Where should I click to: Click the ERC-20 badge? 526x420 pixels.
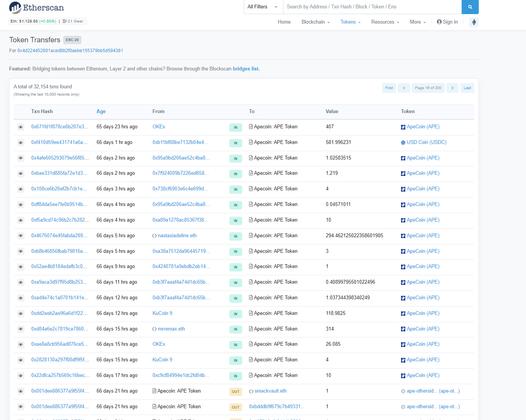[72, 40]
